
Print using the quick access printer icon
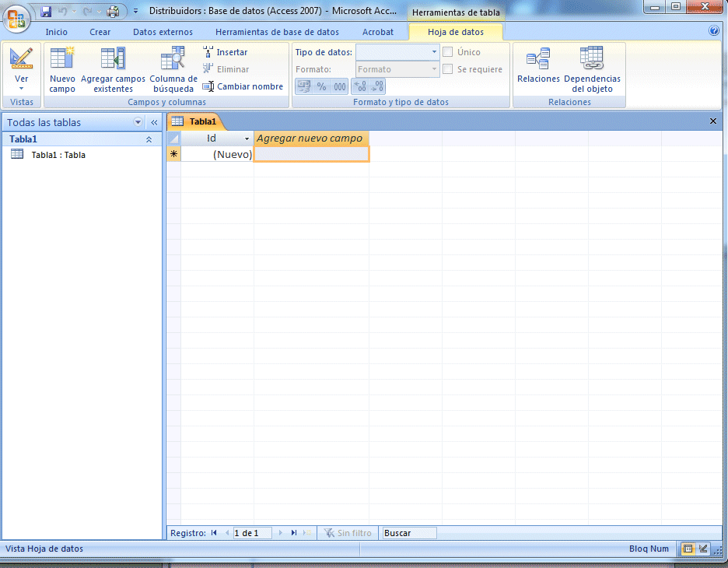(113, 11)
